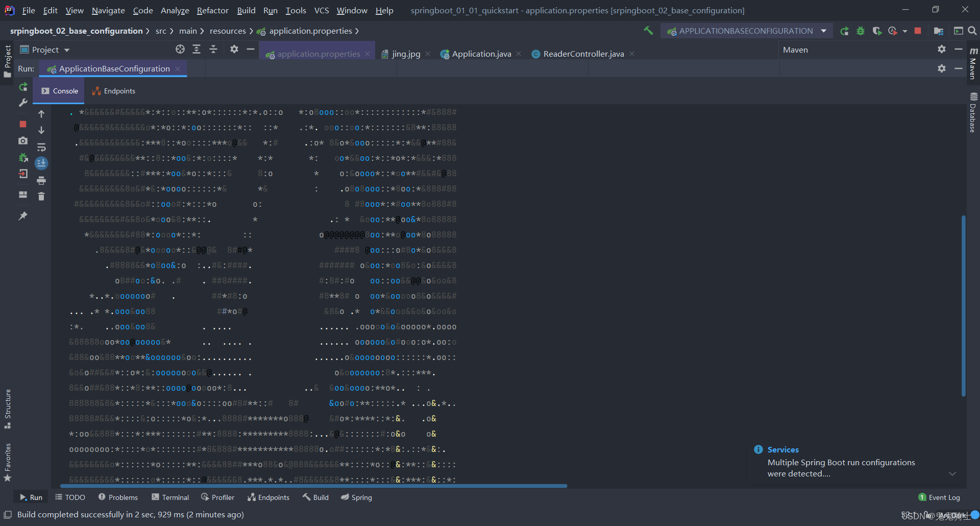
Task: Open the Terminal tool window button
Action: (170, 497)
